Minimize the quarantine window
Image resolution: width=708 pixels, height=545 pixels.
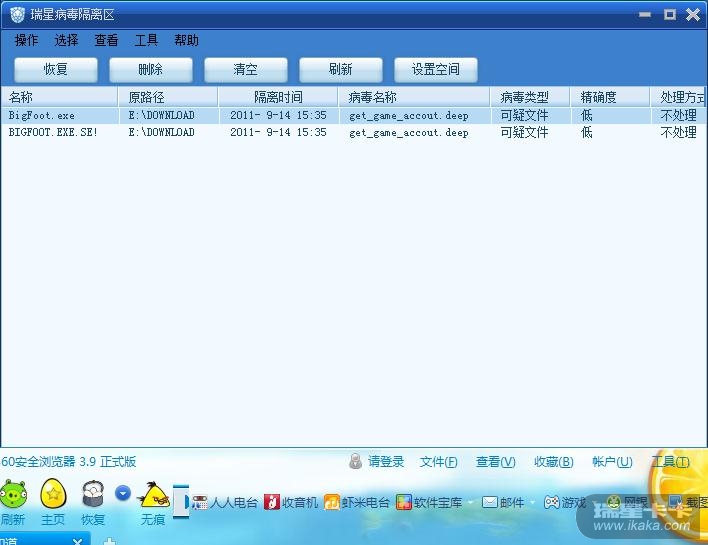[x=645, y=15]
